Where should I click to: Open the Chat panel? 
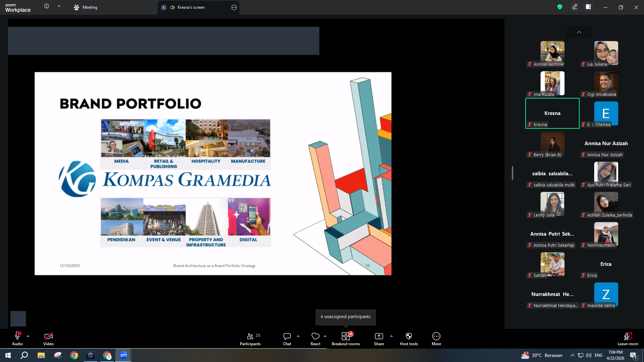point(287,339)
